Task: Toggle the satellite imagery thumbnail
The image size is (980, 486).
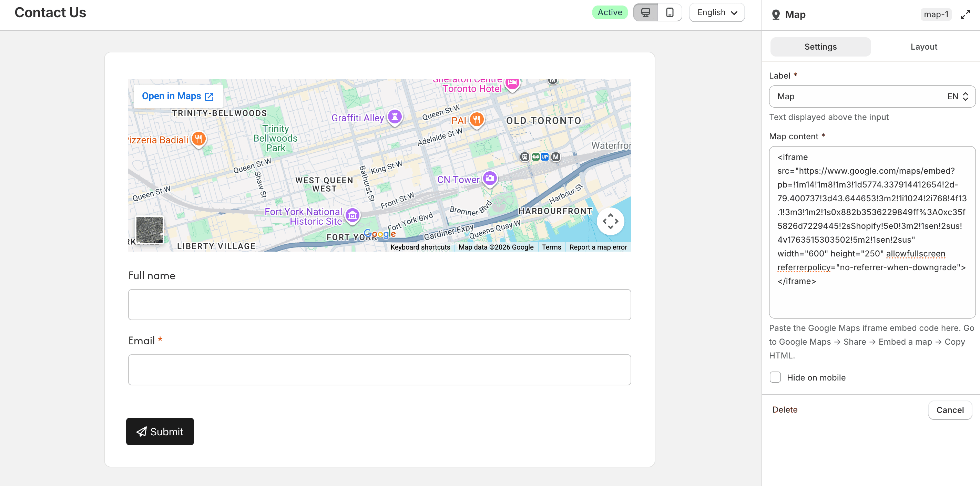Action: pos(150,230)
